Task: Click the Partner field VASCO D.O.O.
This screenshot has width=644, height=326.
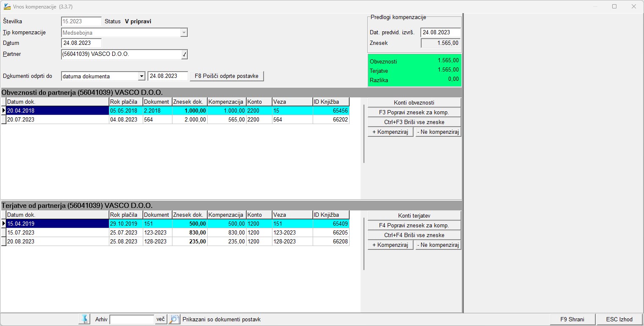Action: click(121, 54)
